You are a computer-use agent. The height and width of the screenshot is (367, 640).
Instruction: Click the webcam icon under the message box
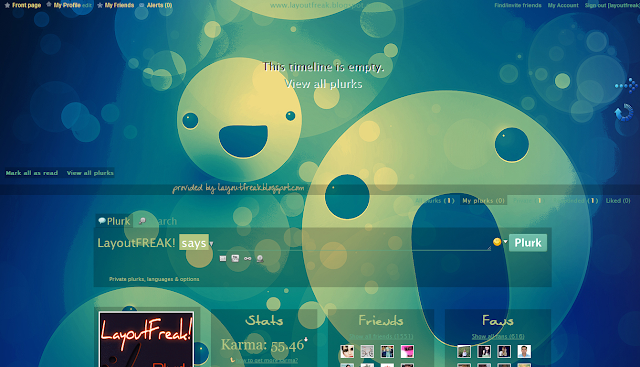[260, 259]
